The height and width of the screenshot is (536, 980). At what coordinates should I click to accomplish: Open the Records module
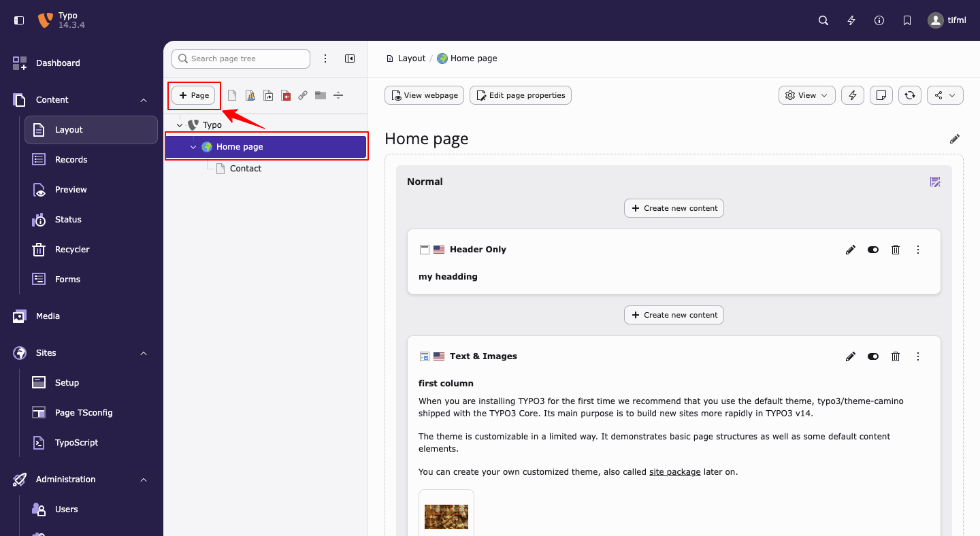[x=91, y=160]
